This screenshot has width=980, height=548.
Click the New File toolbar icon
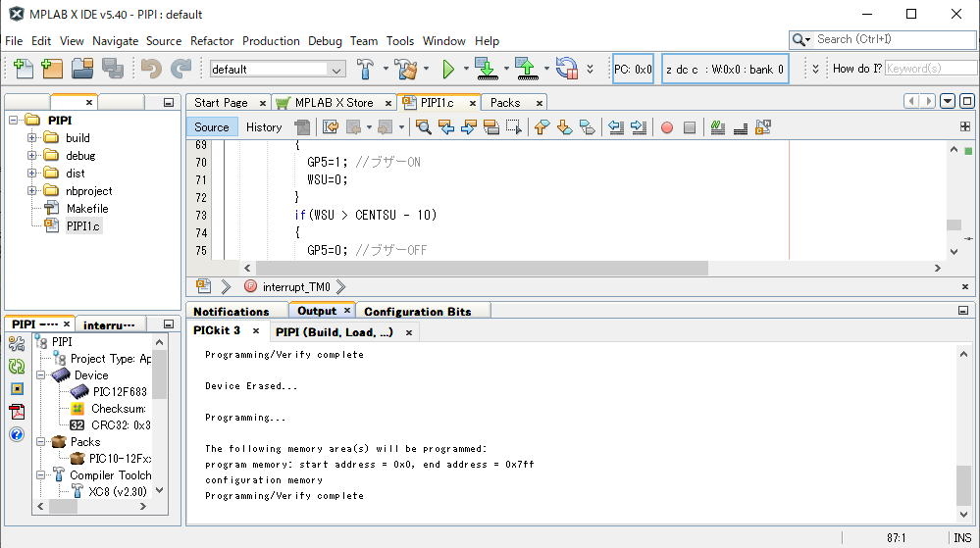pos(24,68)
